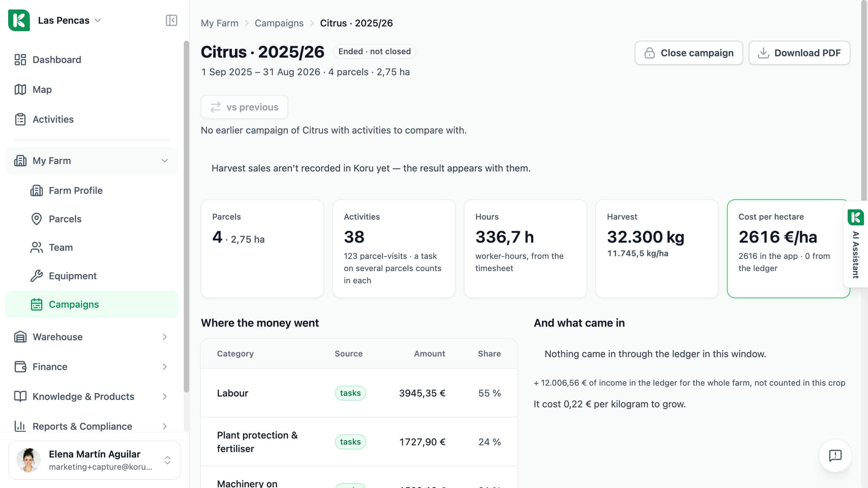Image resolution: width=868 pixels, height=488 pixels.
Task: Select Campaigns in the sidebar
Action: coord(92,305)
